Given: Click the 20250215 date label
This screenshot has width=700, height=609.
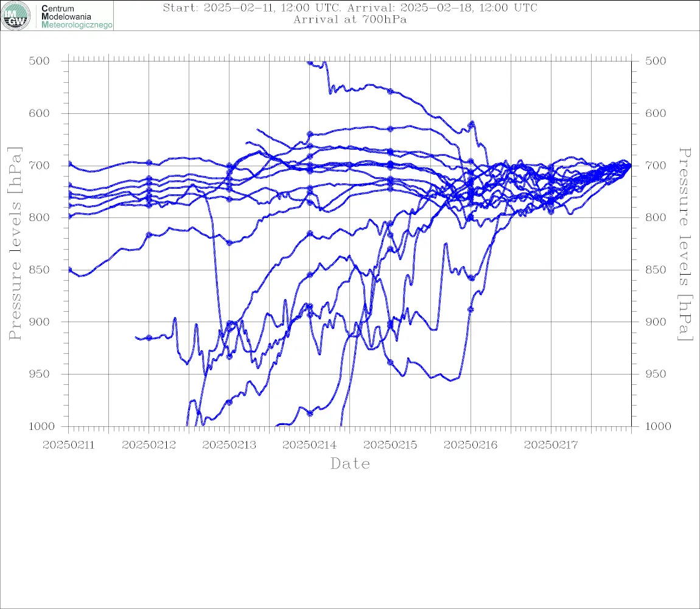Looking at the screenshot, I should pos(390,445).
